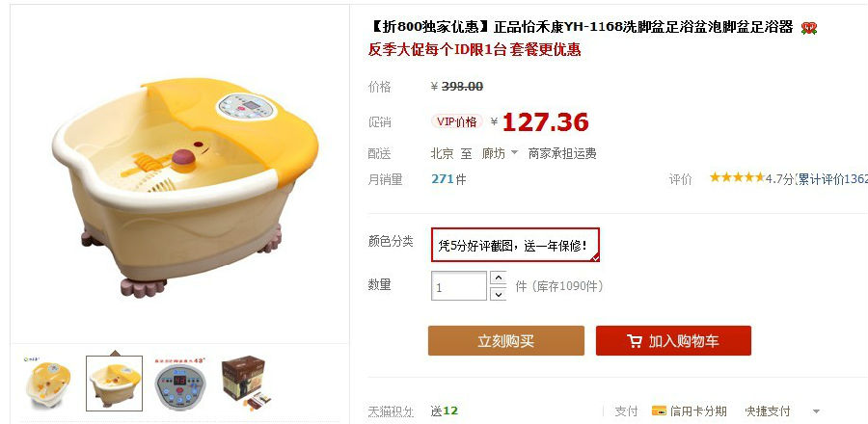Click the VIP价格 badge

[457, 121]
